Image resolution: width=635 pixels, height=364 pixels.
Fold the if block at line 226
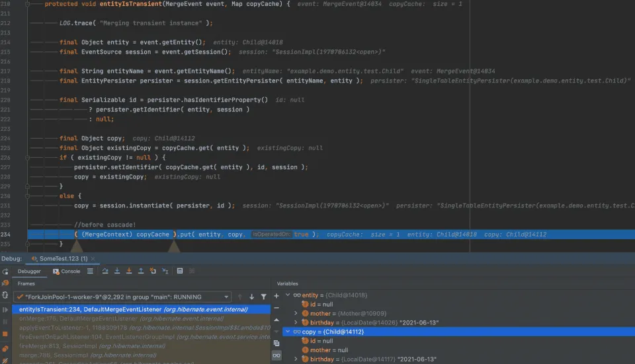(x=28, y=158)
